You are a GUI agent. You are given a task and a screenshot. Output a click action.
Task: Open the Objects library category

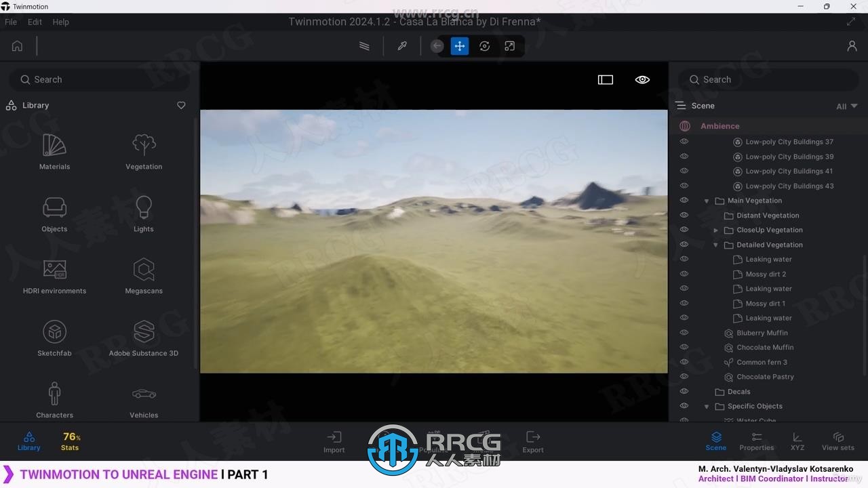(54, 214)
